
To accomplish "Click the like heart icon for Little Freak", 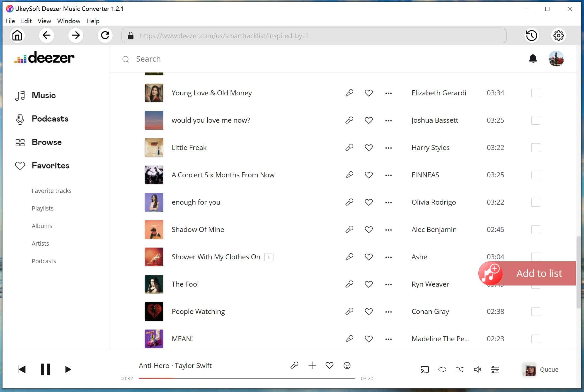I will click(x=369, y=147).
